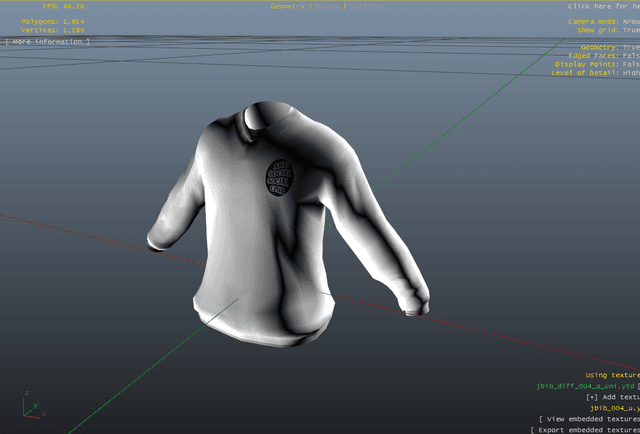Open the middle tab next to Geometry
The width and height of the screenshot is (640, 434).
coord(328,6)
